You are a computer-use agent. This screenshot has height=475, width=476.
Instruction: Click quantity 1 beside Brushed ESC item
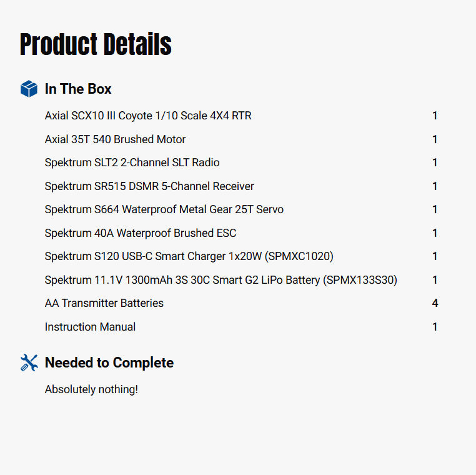coord(435,233)
